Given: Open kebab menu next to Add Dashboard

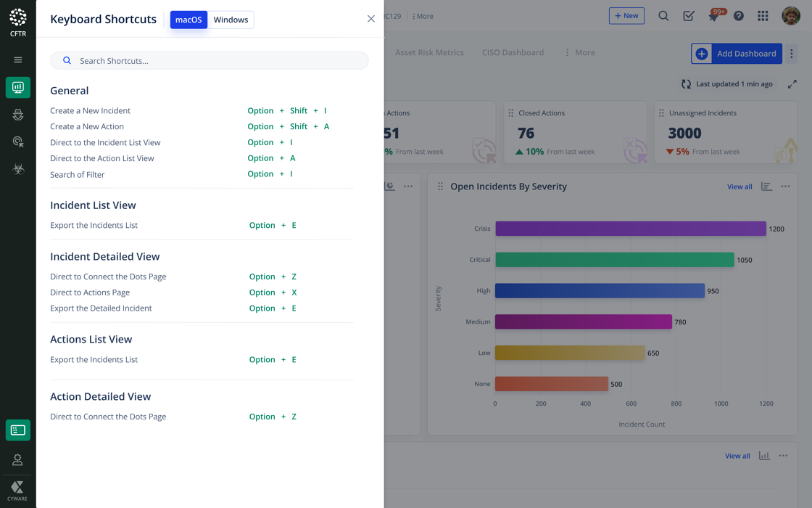Looking at the screenshot, I should pos(792,54).
